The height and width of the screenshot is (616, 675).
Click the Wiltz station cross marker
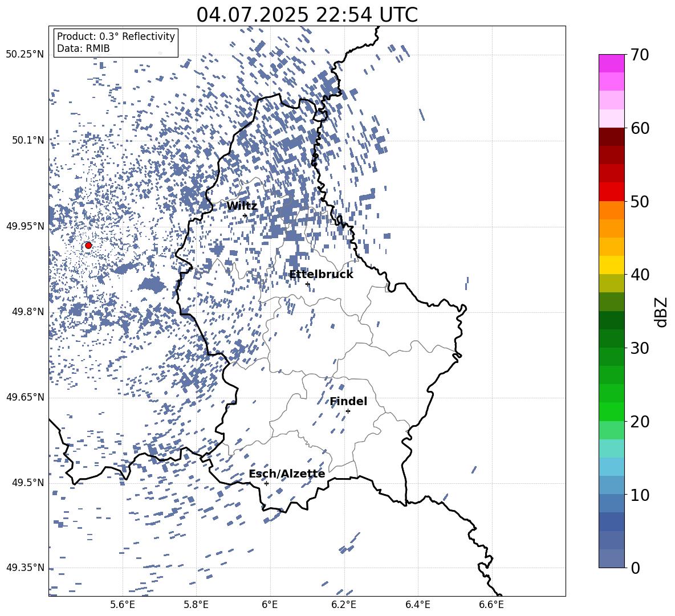pos(245,215)
